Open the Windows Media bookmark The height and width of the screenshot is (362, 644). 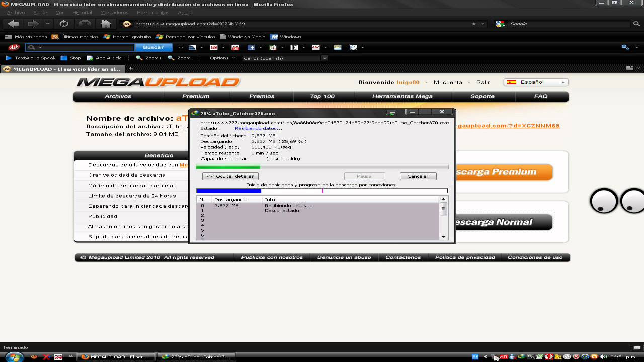coord(243,37)
